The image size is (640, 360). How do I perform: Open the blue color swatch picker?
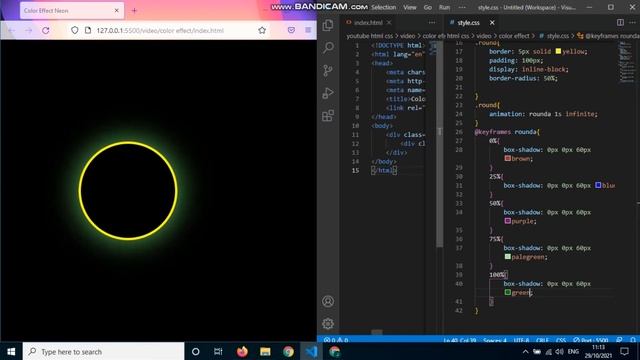click(x=598, y=185)
